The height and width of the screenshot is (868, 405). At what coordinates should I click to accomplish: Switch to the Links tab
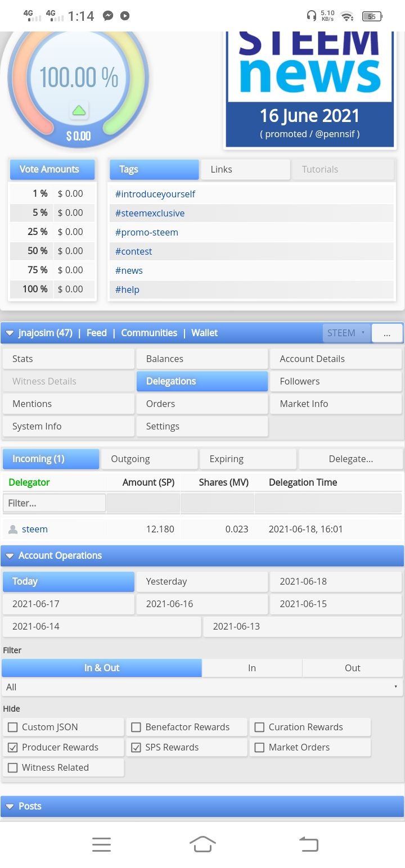(x=245, y=169)
